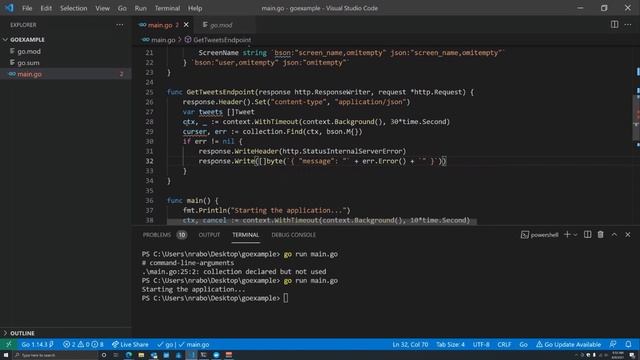Open Microsoft Edge from taskbar
The image size is (640, 360).
(x=129, y=355)
